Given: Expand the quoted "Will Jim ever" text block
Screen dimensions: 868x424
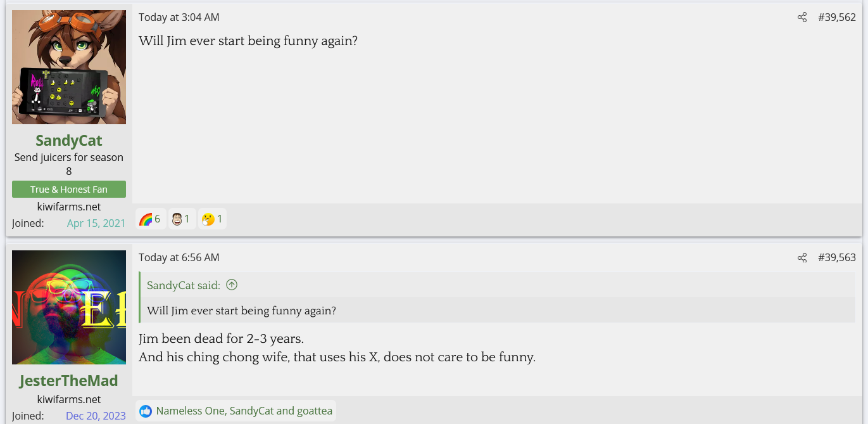Looking at the screenshot, I should pyautogui.click(x=241, y=311).
